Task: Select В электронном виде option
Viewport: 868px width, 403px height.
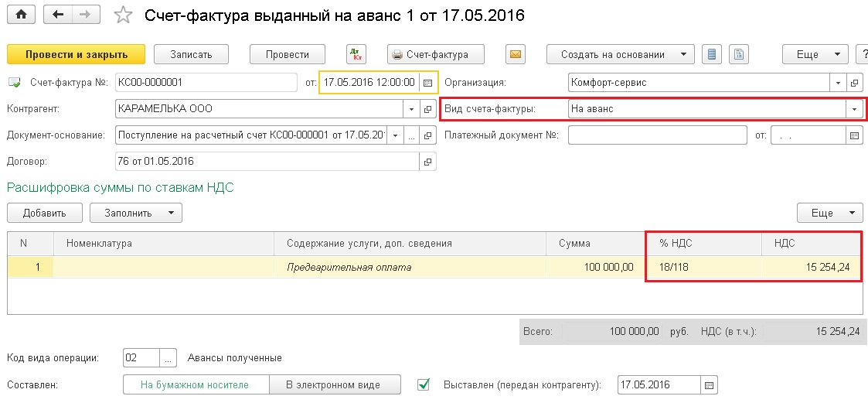Action: pyautogui.click(x=335, y=384)
